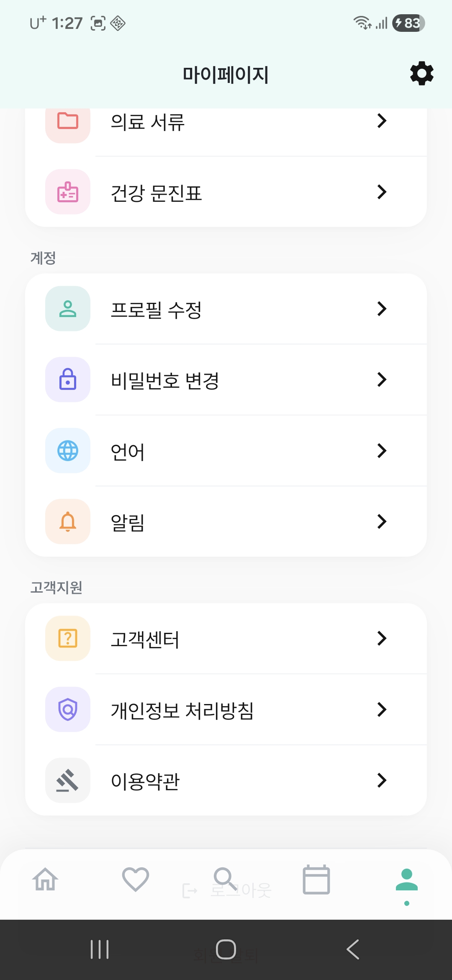Tap the terms of use gavel icon
The image size is (452, 980).
(x=68, y=780)
